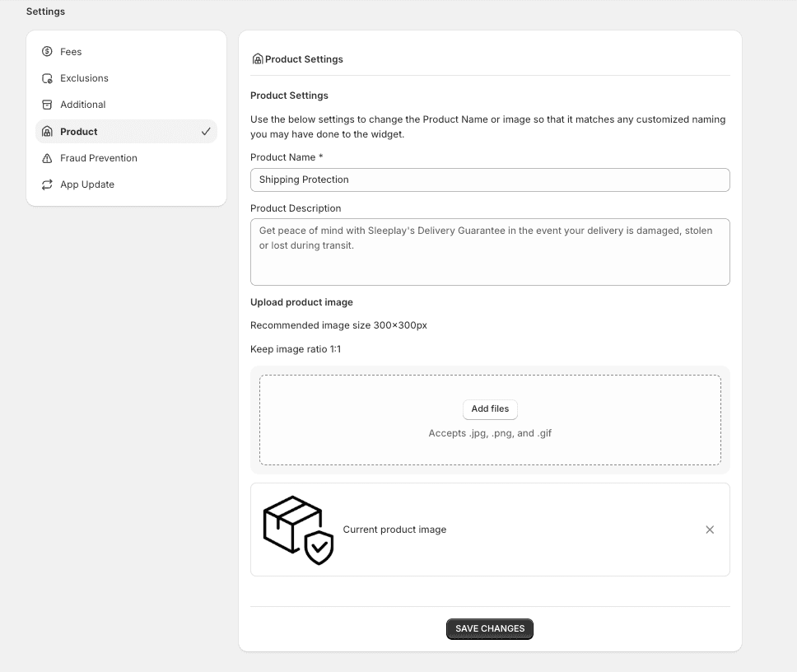Click the current product image thumbnail
This screenshot has width=797, height=672.
298,530
